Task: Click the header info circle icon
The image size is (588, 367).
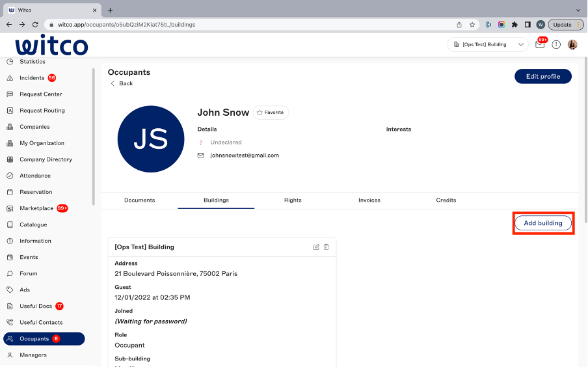Action: [556, 45]
